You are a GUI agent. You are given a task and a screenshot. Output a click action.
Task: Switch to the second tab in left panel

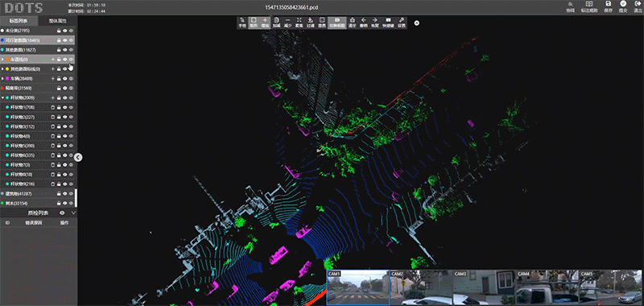pos(57,21)
